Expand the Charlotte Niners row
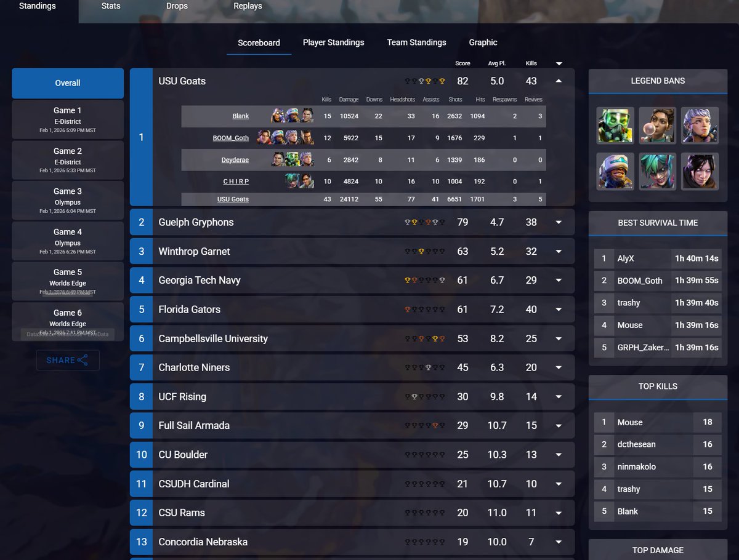This screenshot has width=739, height=560. point(559,367)
